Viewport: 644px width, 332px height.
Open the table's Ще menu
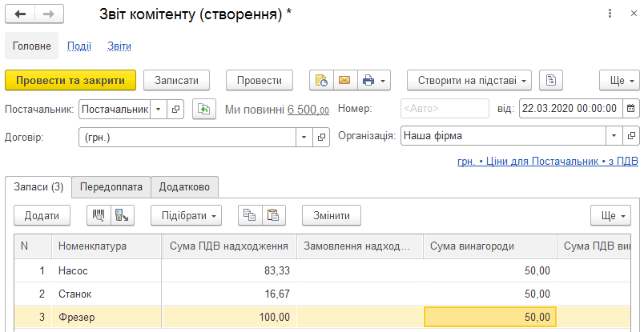click(610, 215)
